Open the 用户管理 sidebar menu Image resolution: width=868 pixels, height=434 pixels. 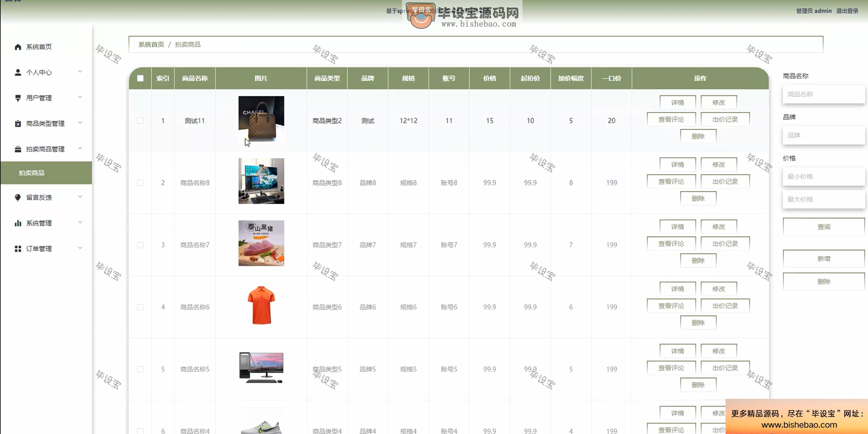pos(46,98)
